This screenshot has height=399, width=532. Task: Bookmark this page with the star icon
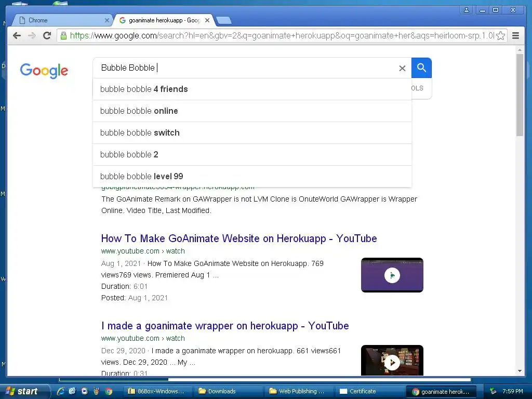tap(500, 36)
